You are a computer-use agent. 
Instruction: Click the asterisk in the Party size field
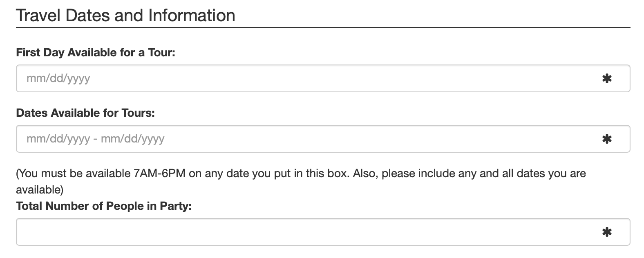pyautogui.click(x=607, y=232)
